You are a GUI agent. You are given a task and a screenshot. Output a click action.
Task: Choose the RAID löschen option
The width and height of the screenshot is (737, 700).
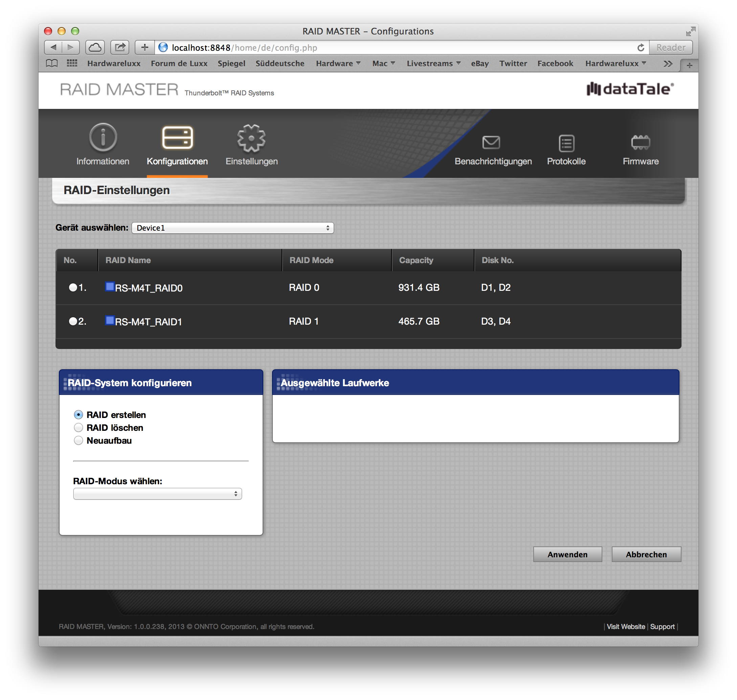[x=79, y=428]
